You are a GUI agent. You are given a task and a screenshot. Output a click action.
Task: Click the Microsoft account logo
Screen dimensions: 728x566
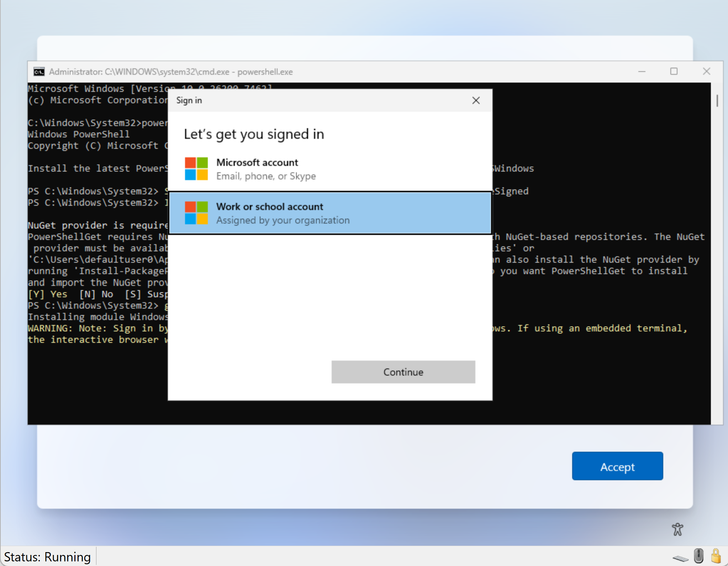point(196,169)
